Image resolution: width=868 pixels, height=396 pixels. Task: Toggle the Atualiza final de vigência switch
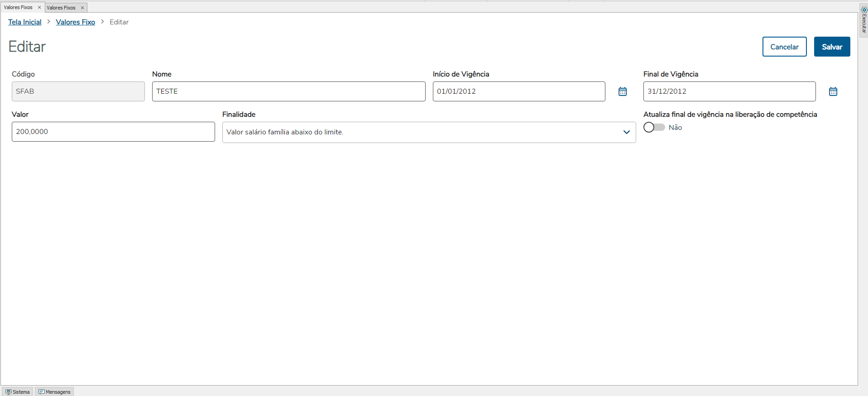click(x=654, y=127)
